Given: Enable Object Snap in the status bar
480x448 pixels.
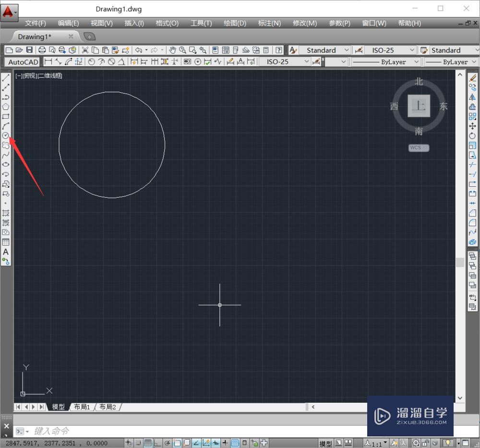Looking at the screenshot, I should click(x=177, y=442).
